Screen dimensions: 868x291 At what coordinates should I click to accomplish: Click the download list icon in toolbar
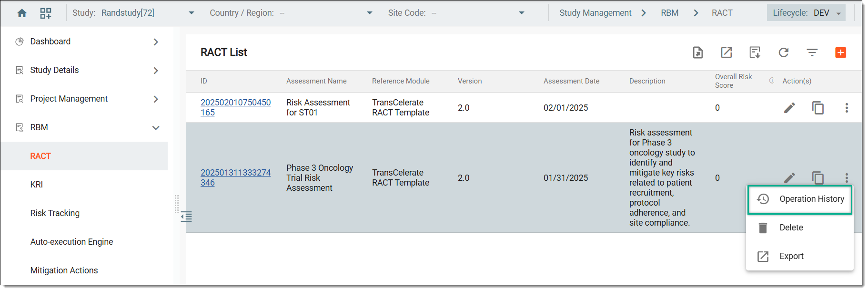(x=755, y=52)
